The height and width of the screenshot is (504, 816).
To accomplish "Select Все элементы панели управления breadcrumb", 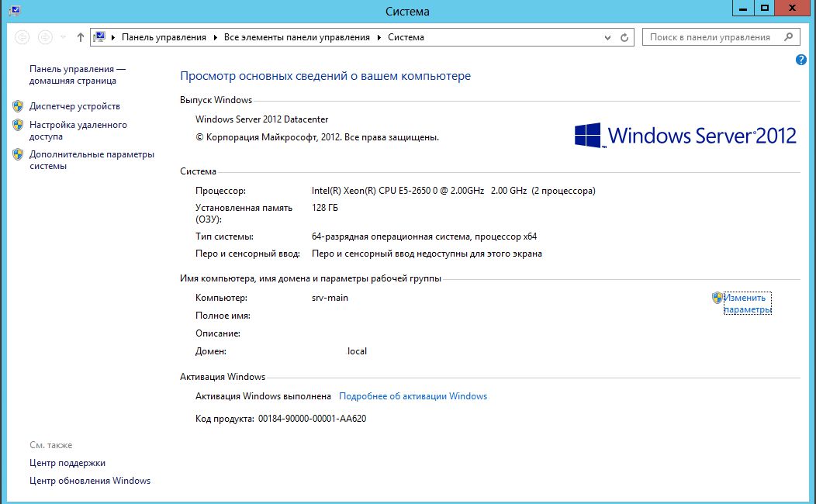I will [x=296, y=37].
